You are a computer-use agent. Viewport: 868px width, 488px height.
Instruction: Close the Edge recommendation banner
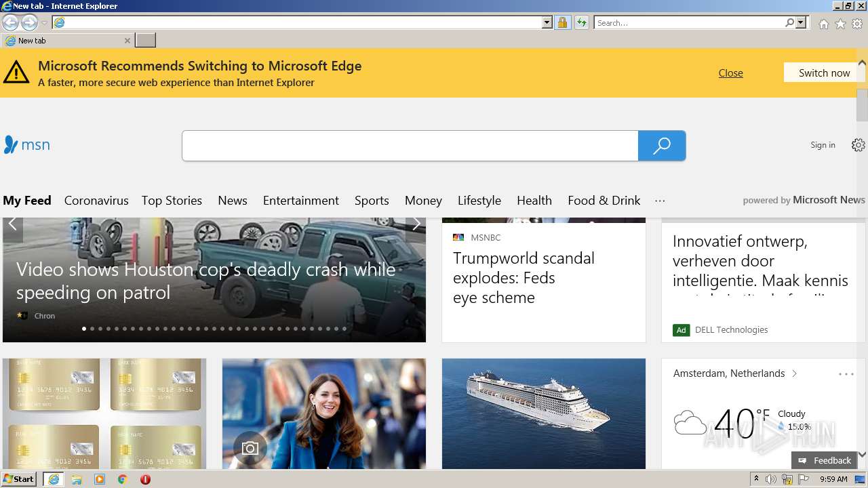point(730,73)
